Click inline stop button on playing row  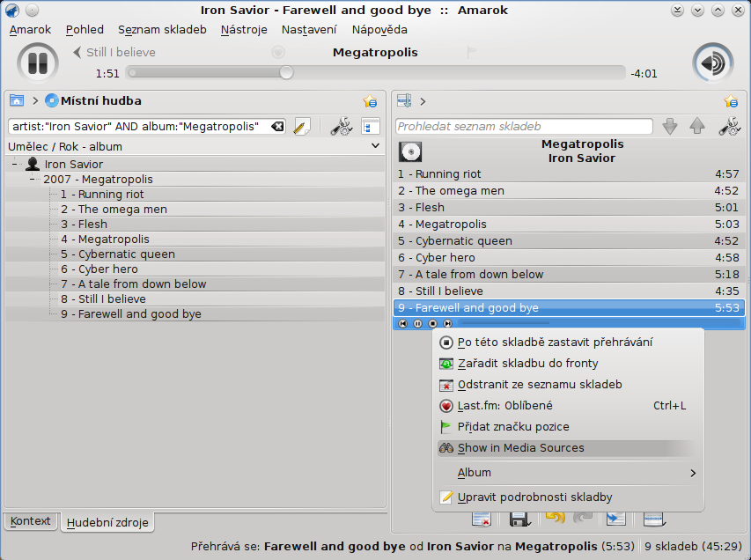(432, 324)
